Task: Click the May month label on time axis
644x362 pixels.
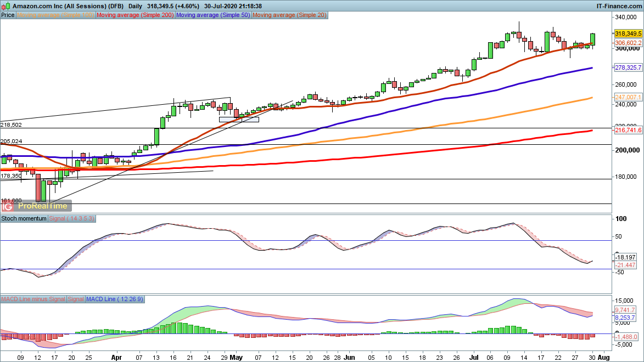Action: pos(236,358)
